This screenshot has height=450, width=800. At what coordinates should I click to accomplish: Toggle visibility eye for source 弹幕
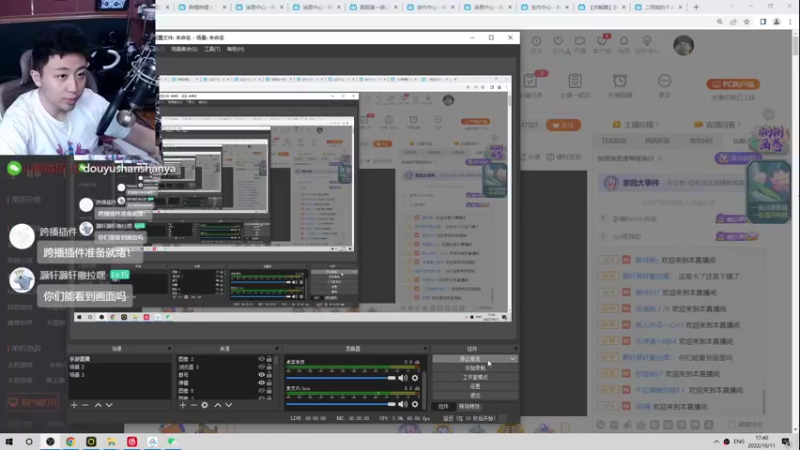point(261,383)
